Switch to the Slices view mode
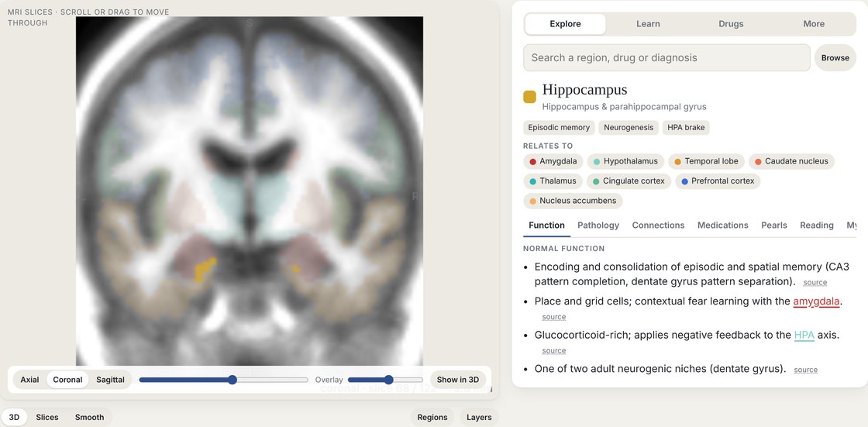The image size is (868, 427). coord(47,418)
